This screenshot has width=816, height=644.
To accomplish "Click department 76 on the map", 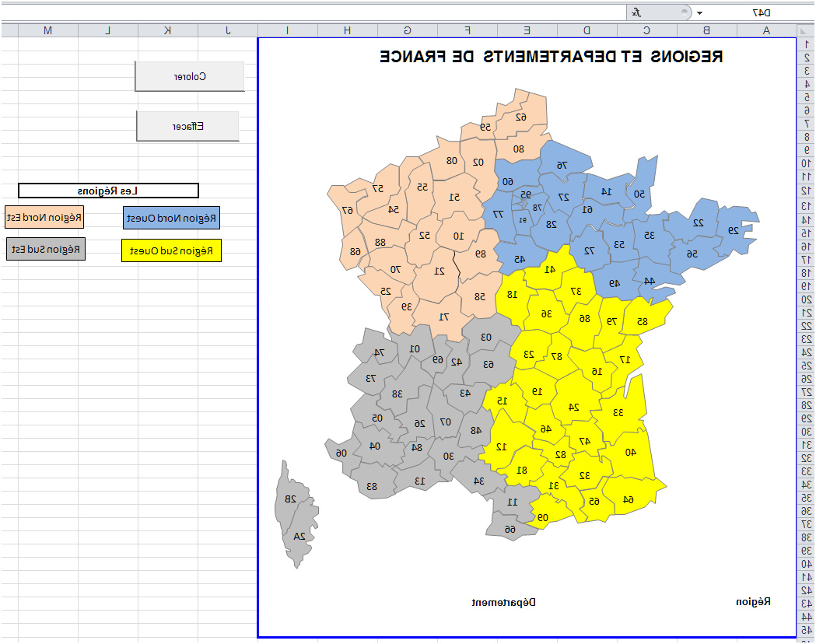I will coord(562,166).
